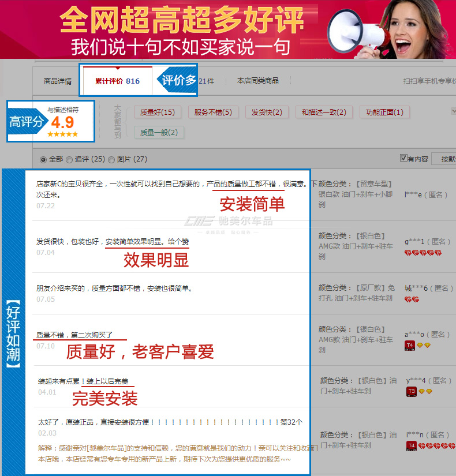Screen dimensions: 456x476
Task: Open the 按默认 sort dropdown
Action: [x=447, y=159]
